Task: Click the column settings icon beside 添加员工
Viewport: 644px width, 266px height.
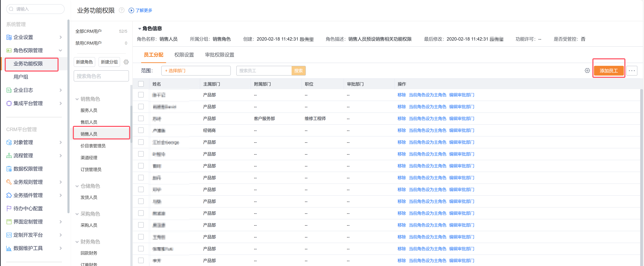Action: pyautogui.click(x=587, y=71)
